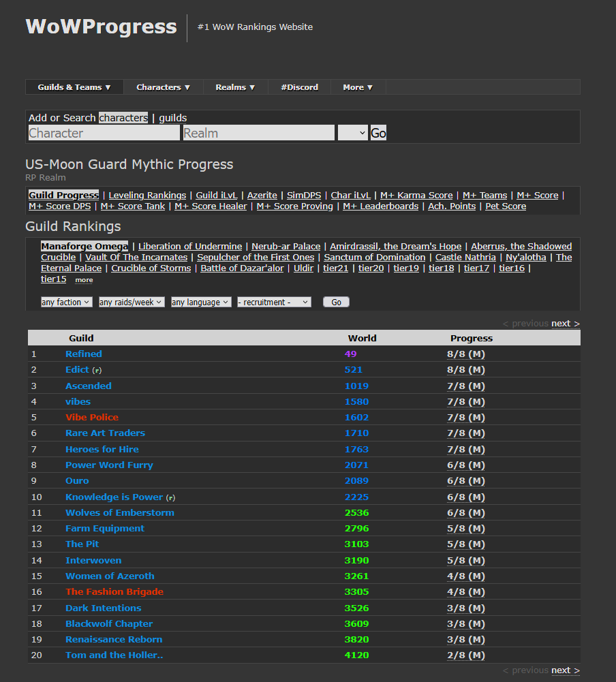
Task: Open The Fashion Brigade guild page
Action: (x=114, y=591)
